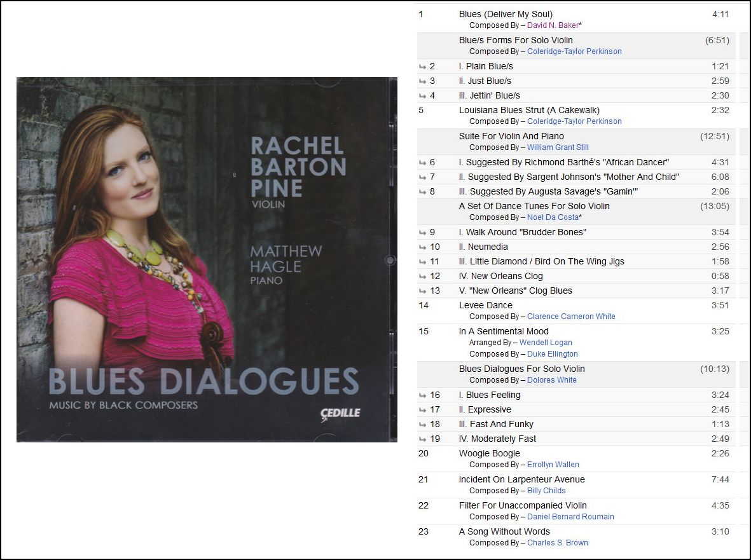Click track "III. Little Diamond / Bird On The Wing Jigs"
The image size is (751, 560).
point(542,262)
